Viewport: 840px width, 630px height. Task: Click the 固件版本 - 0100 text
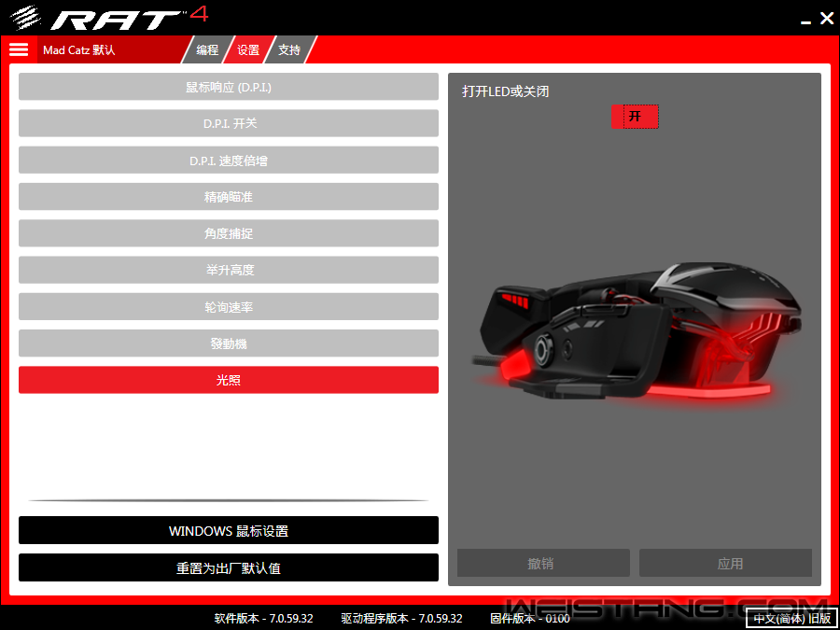530,618
